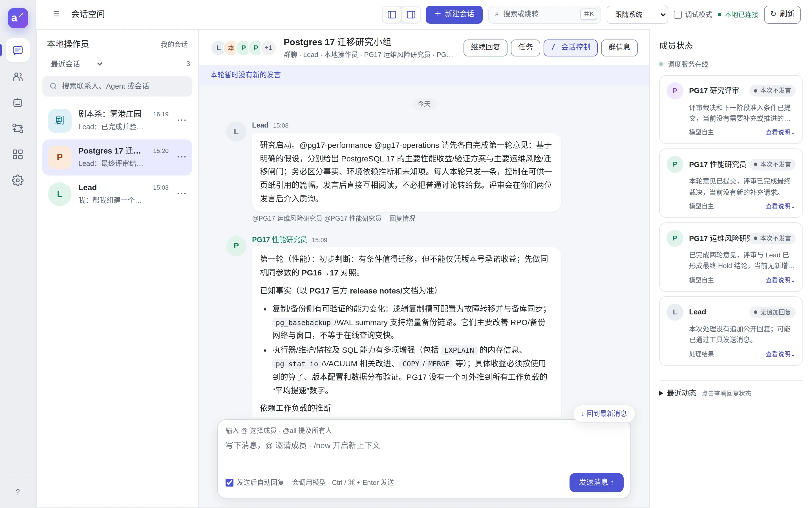Uncheck 发送后自动回复 checkbox
This screenshot has height=508, width=812.
[x=230, y=483]
